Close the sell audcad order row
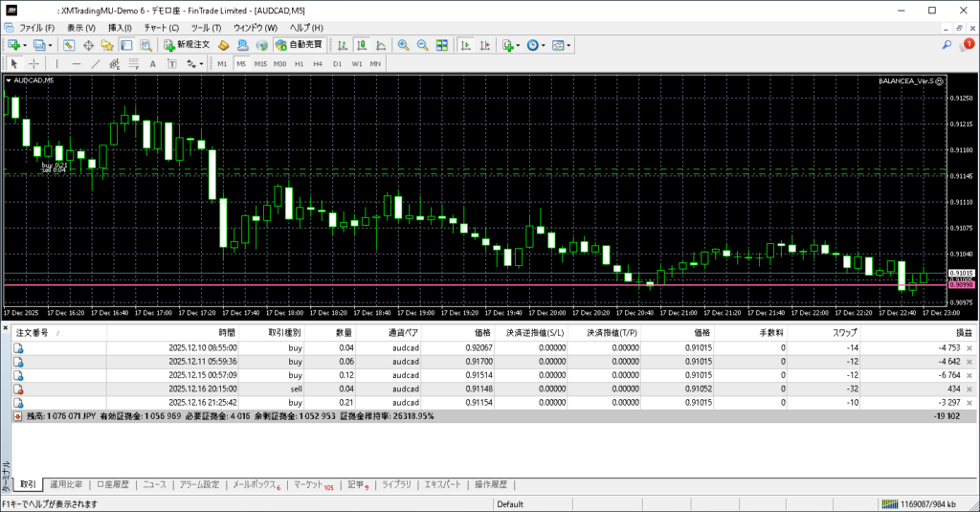This screenshot has height=512, width=980. [x=969, y=390]
